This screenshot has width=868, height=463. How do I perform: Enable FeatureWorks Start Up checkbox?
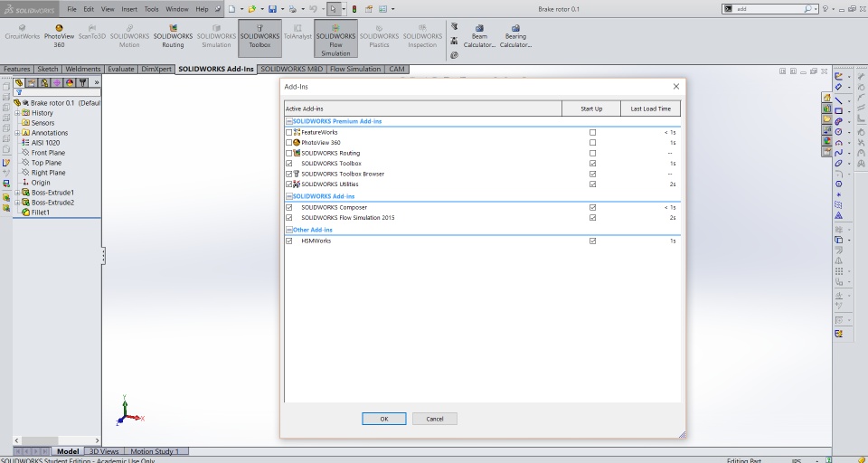point(593,132)
